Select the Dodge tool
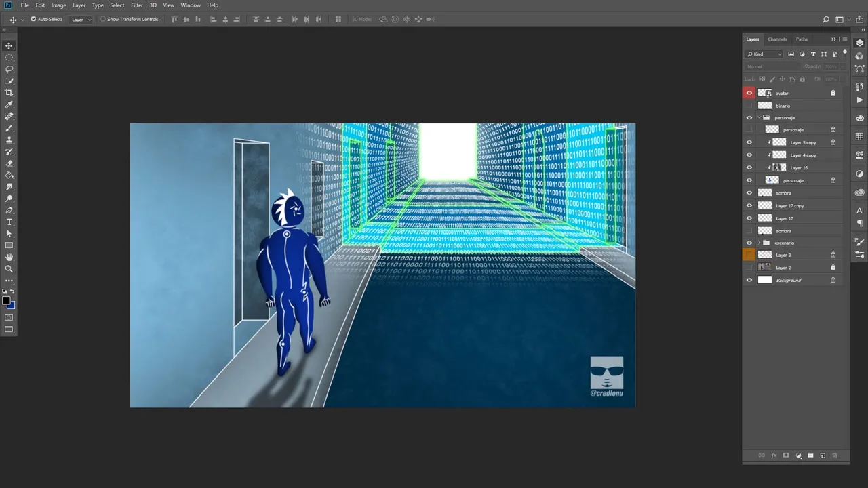The image size is (868, 488). tap(9, 199)
